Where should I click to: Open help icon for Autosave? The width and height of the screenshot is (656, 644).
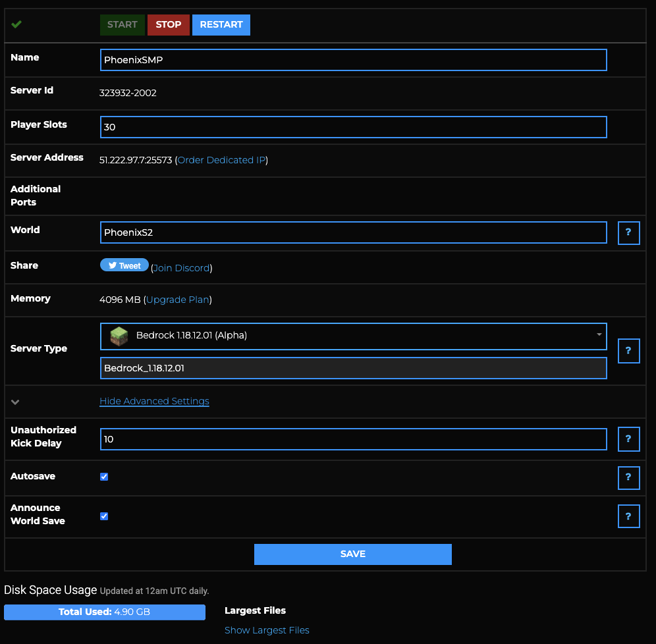pyautogui.click(x=628, y=477)
